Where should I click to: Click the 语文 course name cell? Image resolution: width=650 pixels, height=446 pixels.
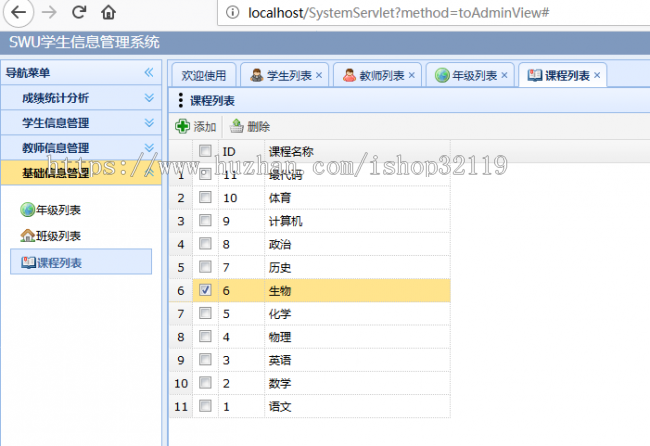click(357, 407)
